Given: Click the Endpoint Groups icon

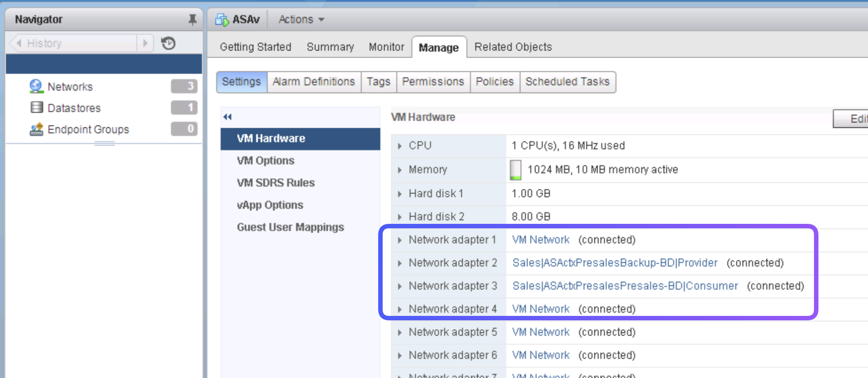Looking at the screenshot, I should pos(36,129).
